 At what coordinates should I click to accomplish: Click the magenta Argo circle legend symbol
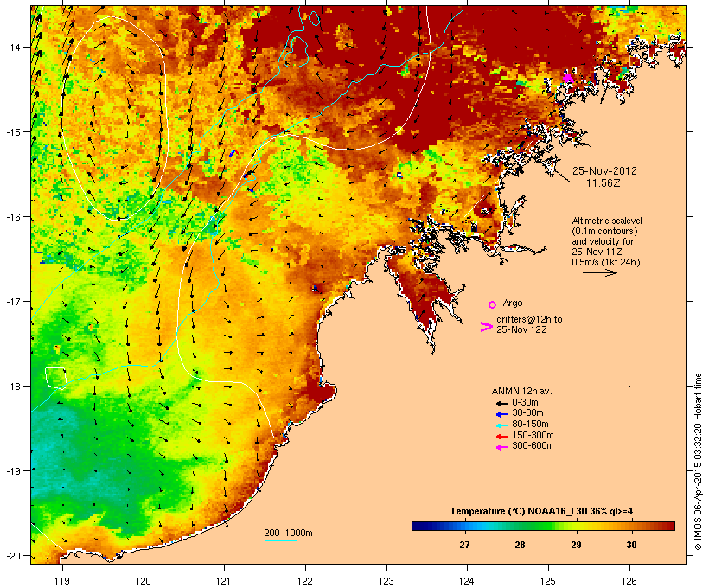click(493, 304)
